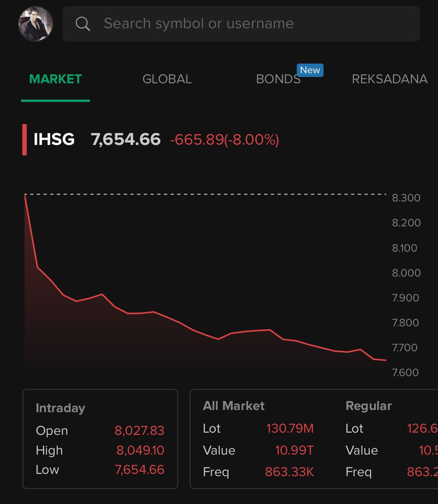Screen dimensions: 438x504
Task: Tap the All Market heading
Action: pos(233,406)
